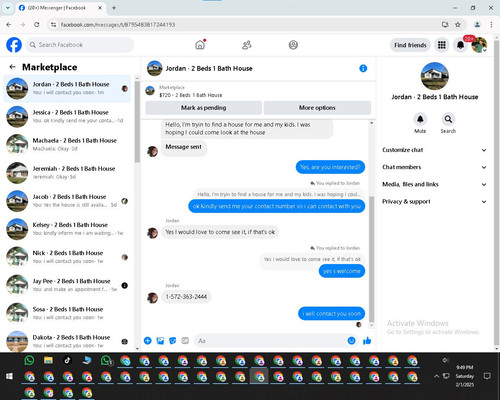Image resolution: width=500 pixels, height=400 pixels.
Task: Attach a photo using the image icon
Action: 160,341
